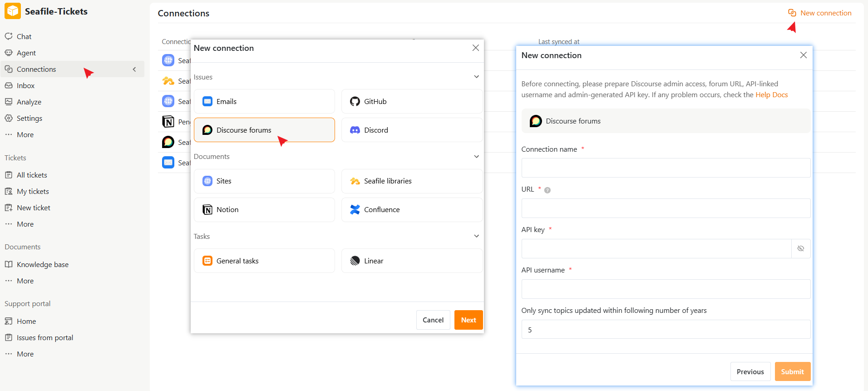Open All tickets

coord(32,175)
